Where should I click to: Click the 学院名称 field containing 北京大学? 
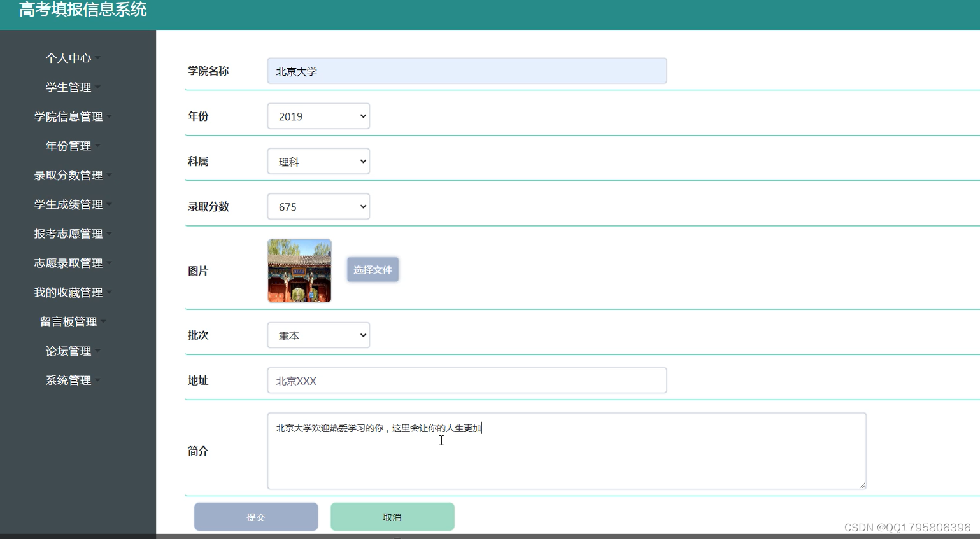click(x=467, y=71)
